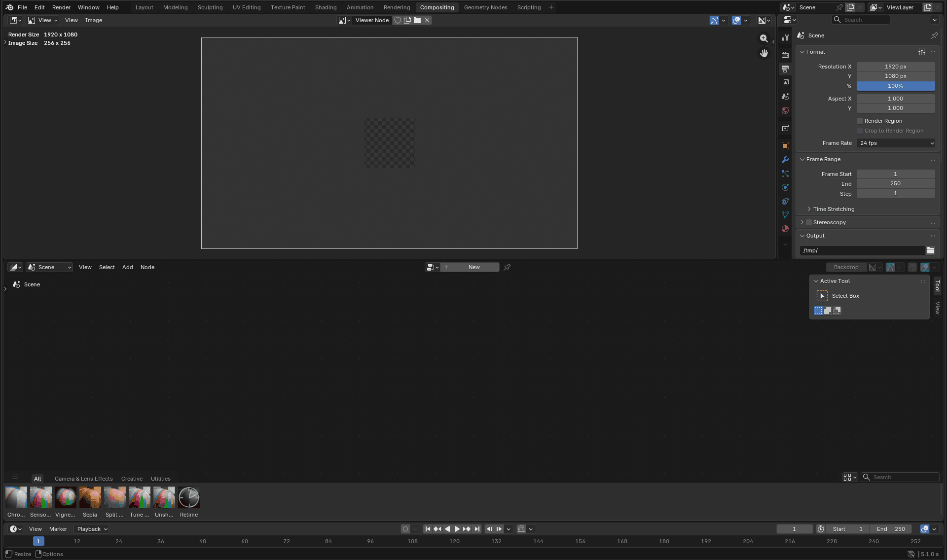Toggle the Stereoscopy checkbox
The width and height of the screenshot is (947, 560).
click(x=809, y=222)
